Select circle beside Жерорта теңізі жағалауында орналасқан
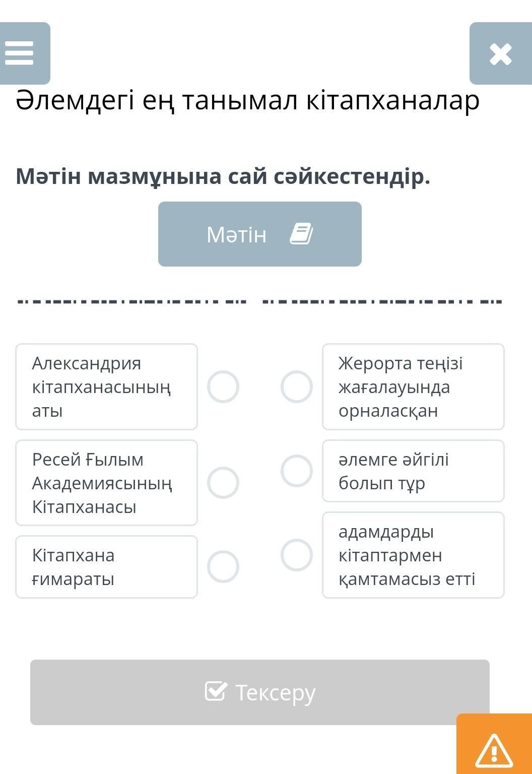 pos(296,386)
